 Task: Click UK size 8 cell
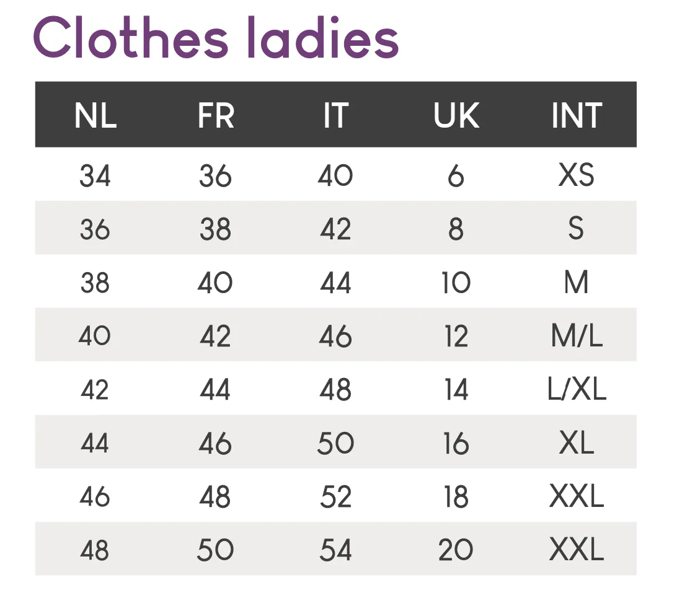(456, 229)
